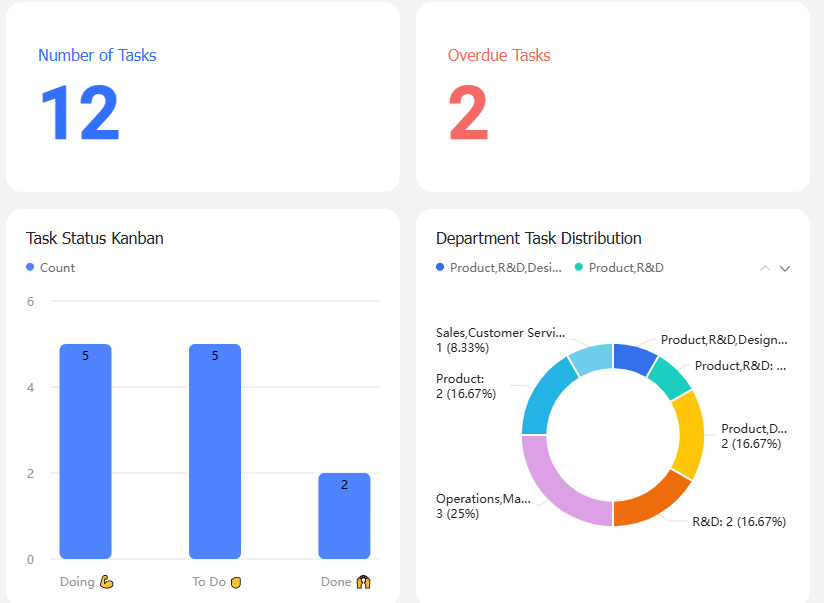Image resolution: width=824 pixels, height=603 pixels.
Task: Click the Department Task Distribution title
Action: 539,238
